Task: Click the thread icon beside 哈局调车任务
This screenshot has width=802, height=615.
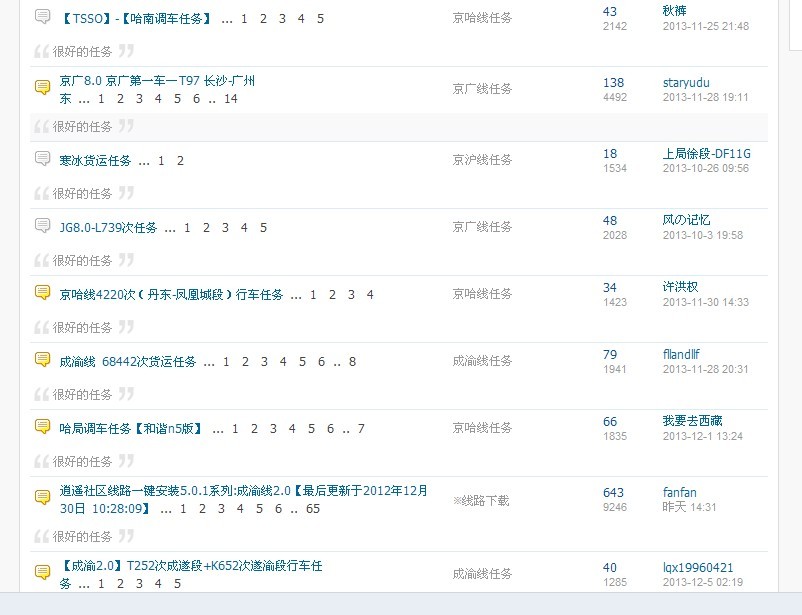Action: (42, 427)
